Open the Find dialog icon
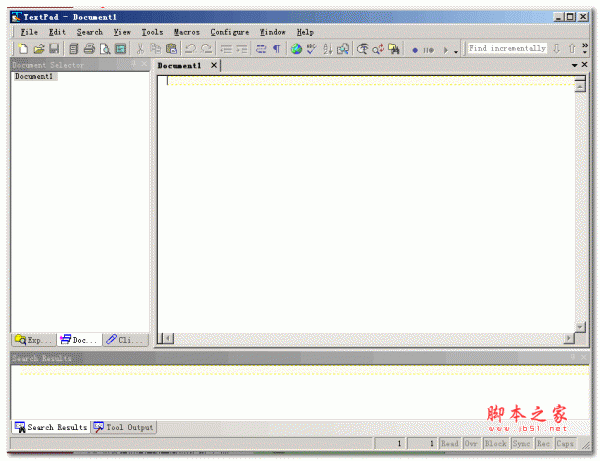Screen dimensions: 600x461 (x=362, y=49)
